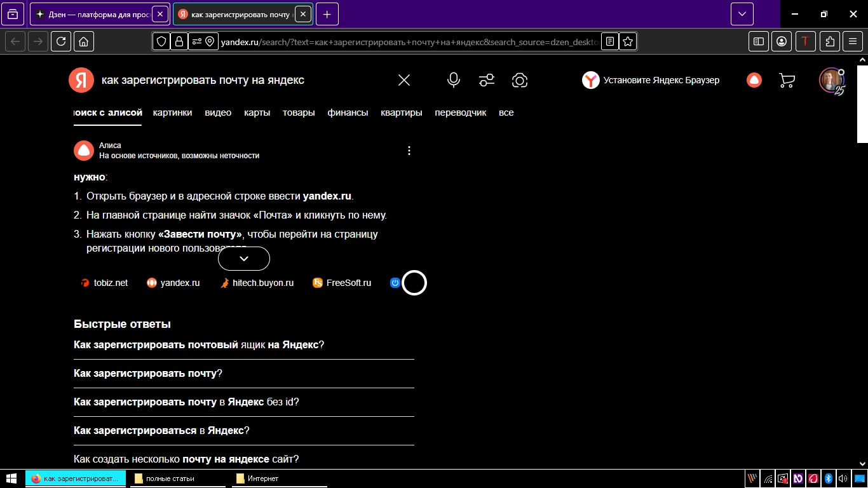Reload the current Yandex search page
This screenshot has height=488, width=868.
pyautogui.click(x=60, y=41)
